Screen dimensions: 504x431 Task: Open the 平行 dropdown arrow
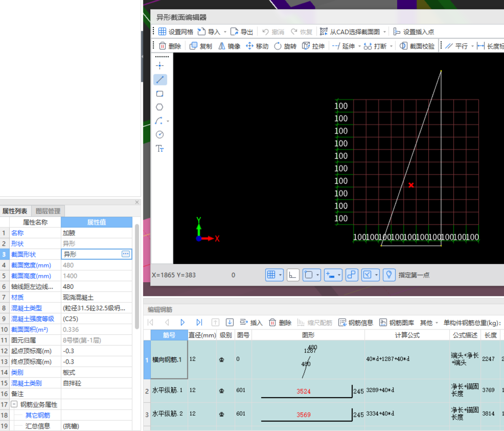472,46
